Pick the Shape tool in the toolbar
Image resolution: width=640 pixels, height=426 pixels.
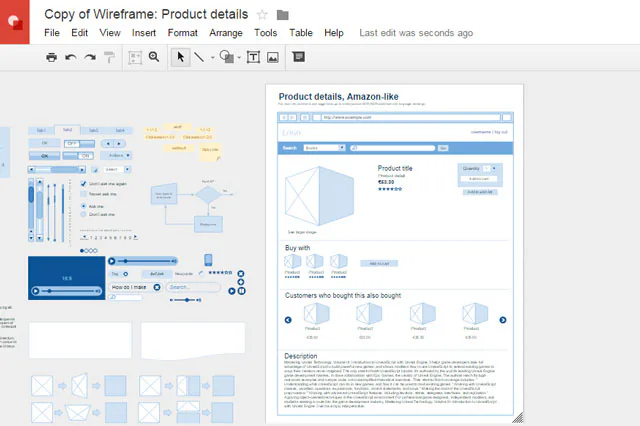click(227, 57)
